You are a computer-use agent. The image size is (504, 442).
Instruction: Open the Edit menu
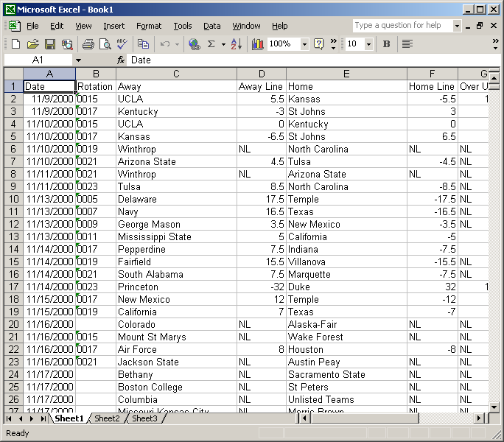pyautogui.click(x=57, y=26)
